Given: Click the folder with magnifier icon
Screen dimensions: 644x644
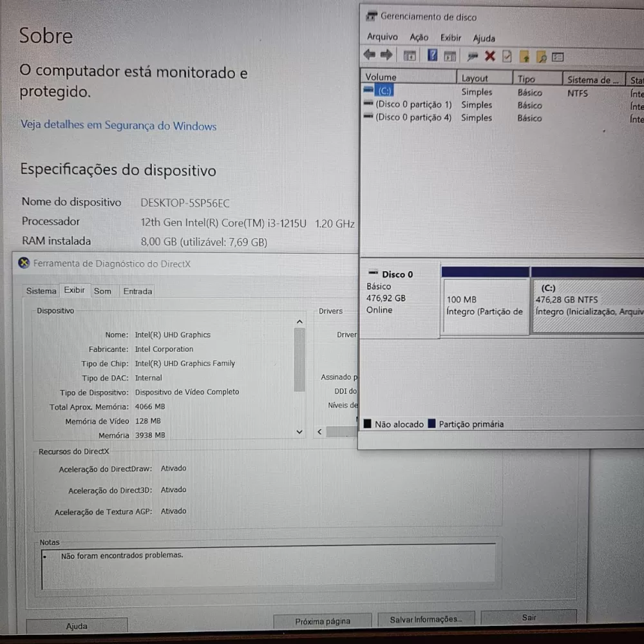Looking at the screenshot, I should 542,57.
